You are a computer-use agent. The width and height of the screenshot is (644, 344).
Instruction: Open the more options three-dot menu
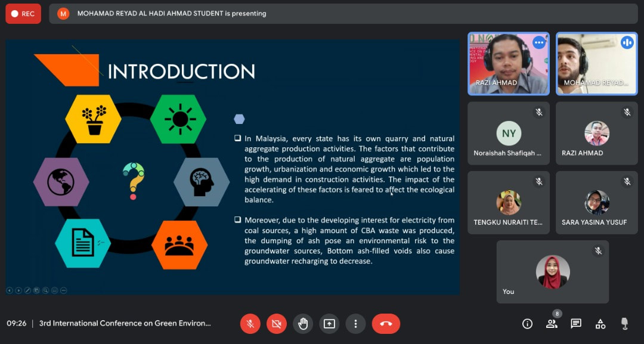tap(355, 324)
